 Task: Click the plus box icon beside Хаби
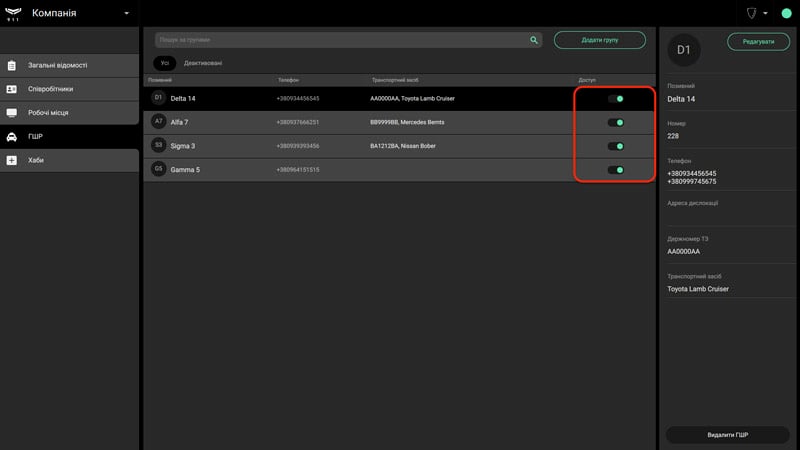[12, 160]
